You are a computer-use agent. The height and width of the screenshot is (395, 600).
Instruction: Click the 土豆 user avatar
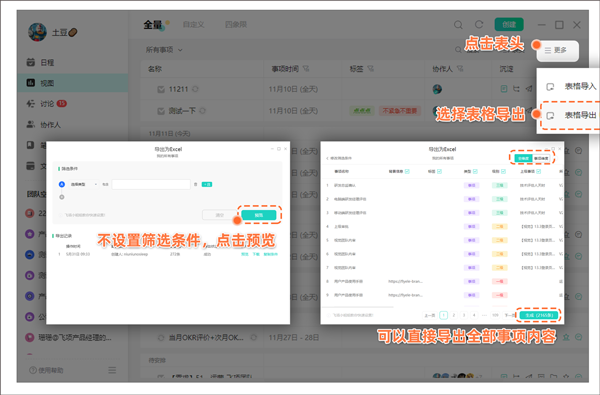coord(37,32)
